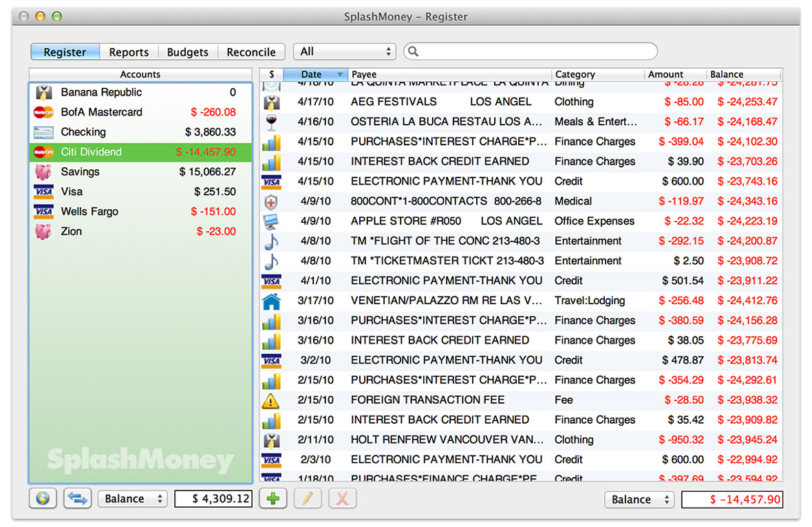
Task: Open the Reports tab
Action: pos(129,52)
